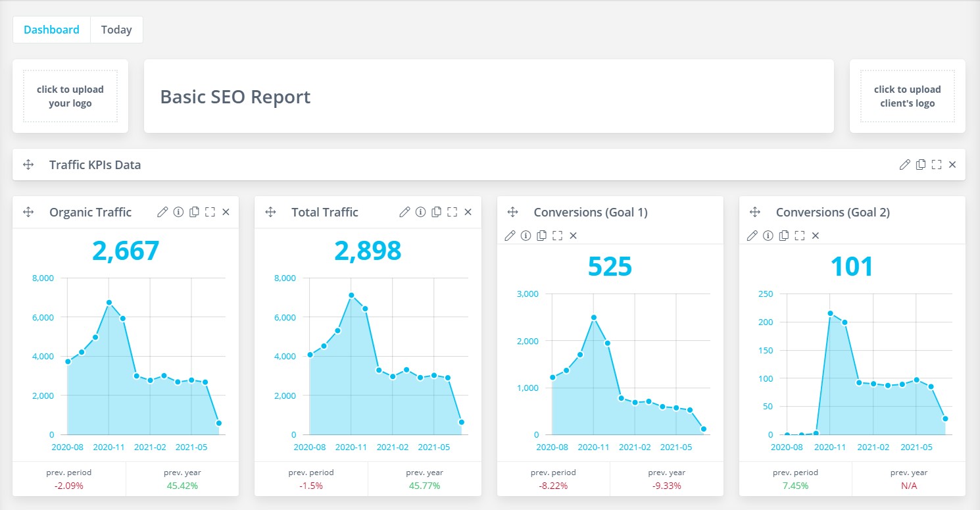
Task: Click to upload client's logo
Action: pyautogui.click(x=908, y=96)
